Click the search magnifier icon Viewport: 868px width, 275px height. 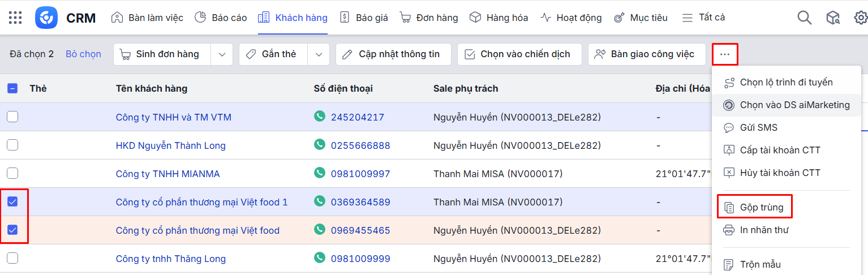tap(804, 18)
